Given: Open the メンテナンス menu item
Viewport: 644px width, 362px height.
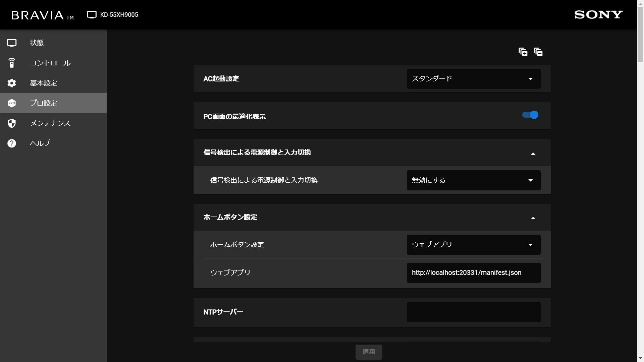Looking at the screenshot, I should coord(50,123).
